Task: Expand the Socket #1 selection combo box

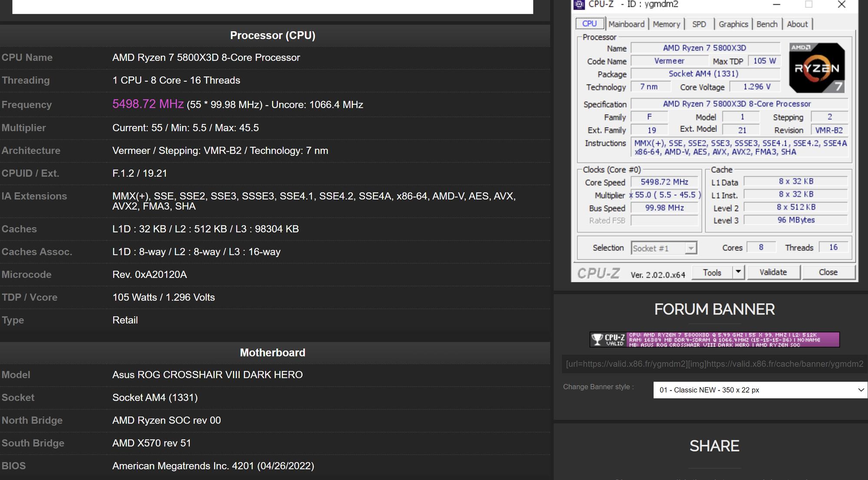Action: coord(690,248)
